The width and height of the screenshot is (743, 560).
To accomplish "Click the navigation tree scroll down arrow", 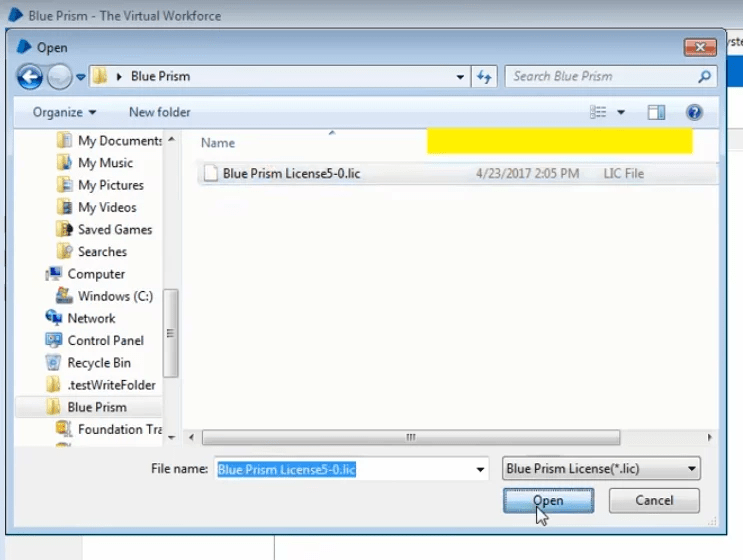I will point(172,438).
